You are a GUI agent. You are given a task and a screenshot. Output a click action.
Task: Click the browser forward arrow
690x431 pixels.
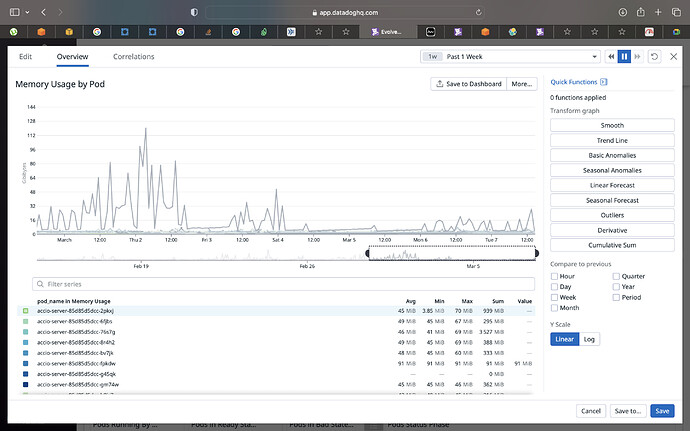pyautogui.click(x=60, y=12)
